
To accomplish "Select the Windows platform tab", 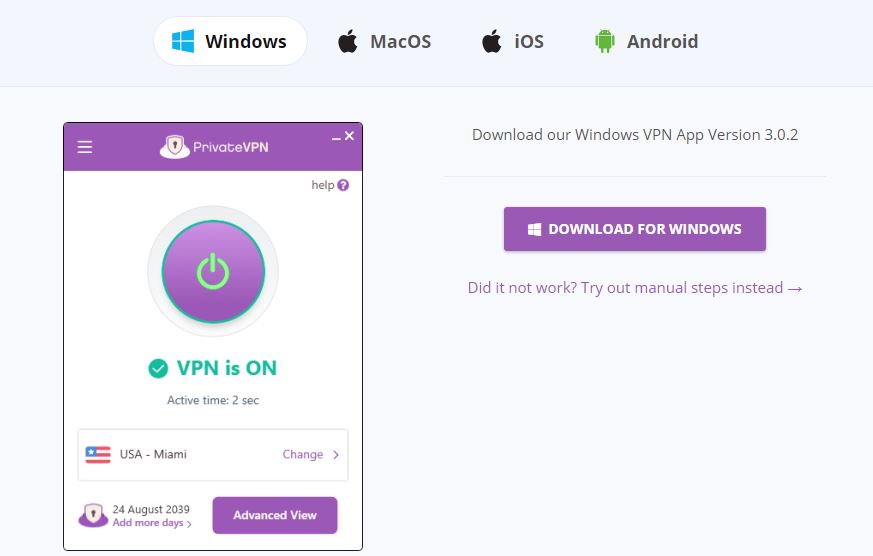I will [x=230, y=41].
